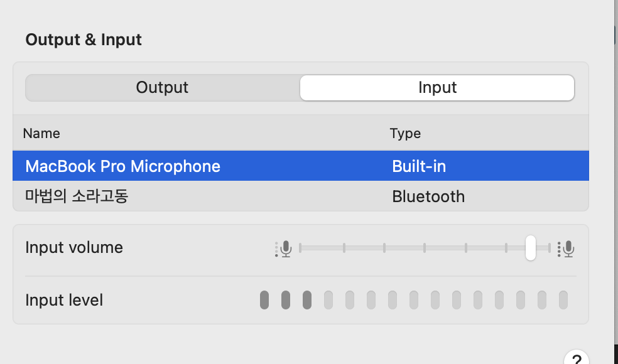Screen dimensions: 618x364
Task: Set Input volume to the second tick
Action: coord(344,248)
